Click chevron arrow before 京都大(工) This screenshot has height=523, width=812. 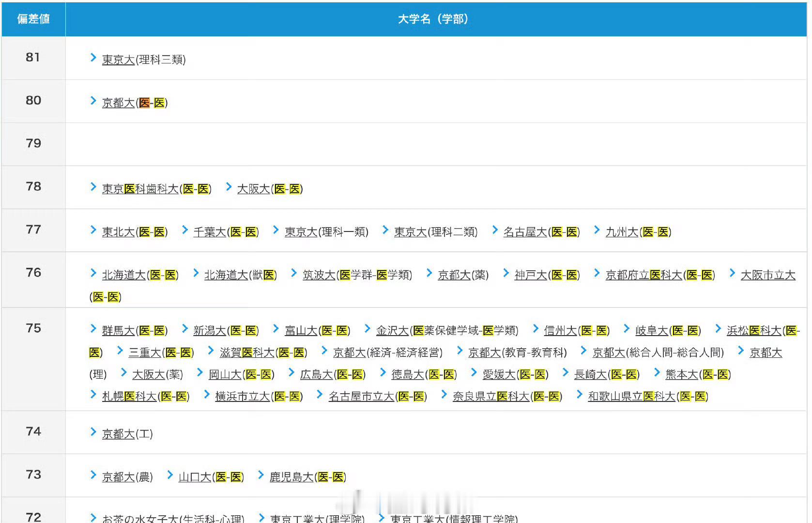pyautogui.click(x=93, y=432)
